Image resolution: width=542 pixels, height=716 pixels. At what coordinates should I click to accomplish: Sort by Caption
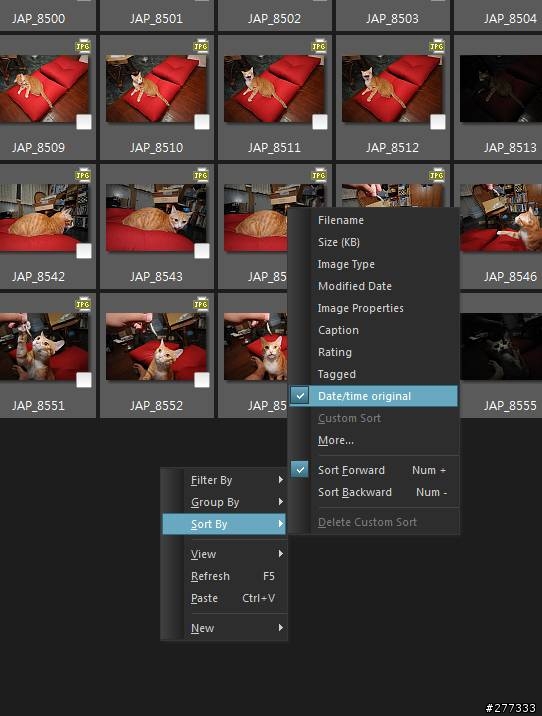[374, 330]
